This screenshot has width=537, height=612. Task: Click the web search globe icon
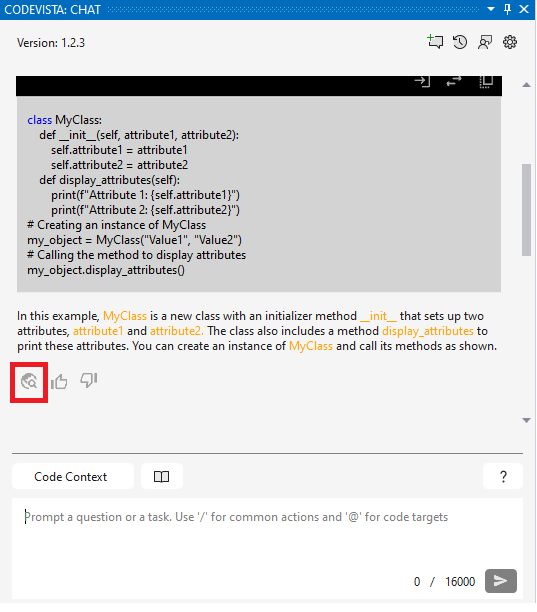[29, 381]
